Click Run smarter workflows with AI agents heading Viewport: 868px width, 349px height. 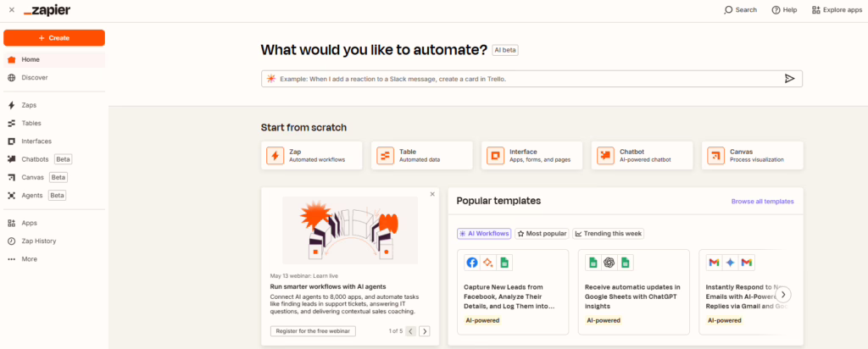pyautogui.click(x=328, y=287)
